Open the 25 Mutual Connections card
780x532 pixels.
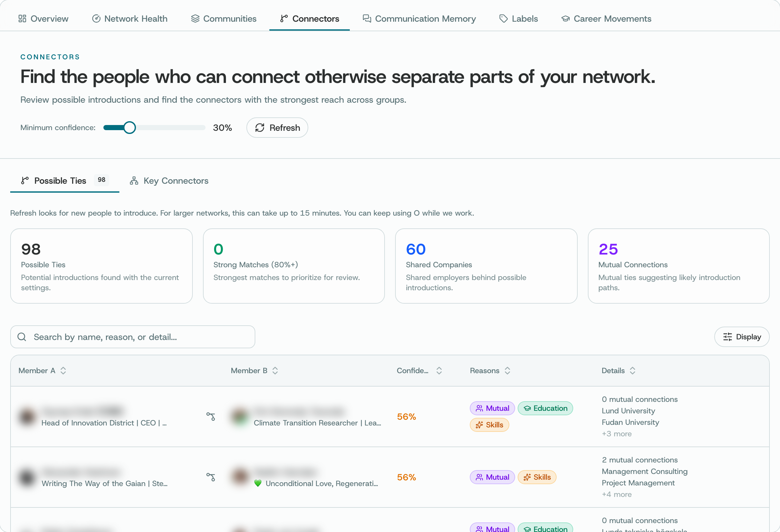tap(678, 266)
